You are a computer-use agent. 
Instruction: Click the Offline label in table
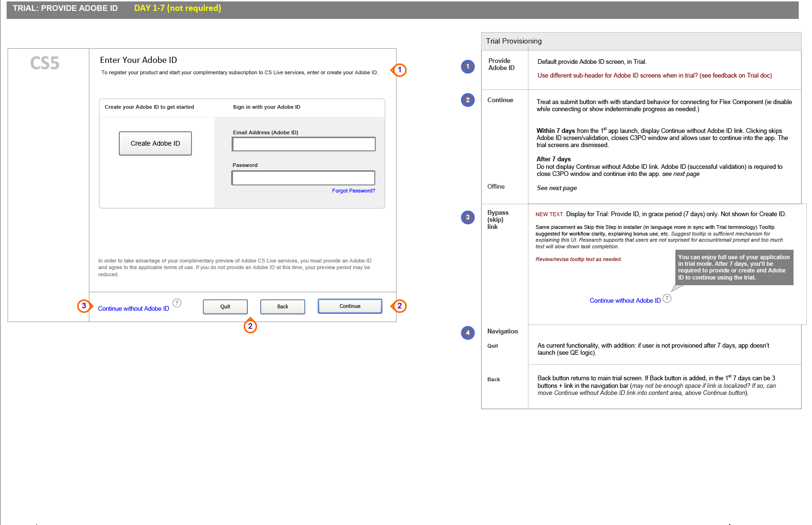coord(496,186)
